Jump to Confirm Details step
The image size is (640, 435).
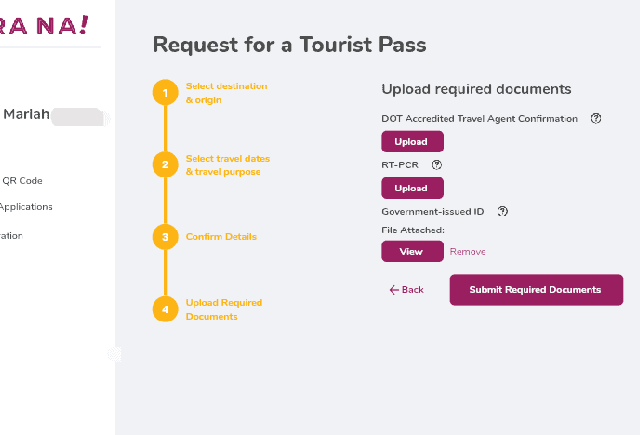[221, 237]
